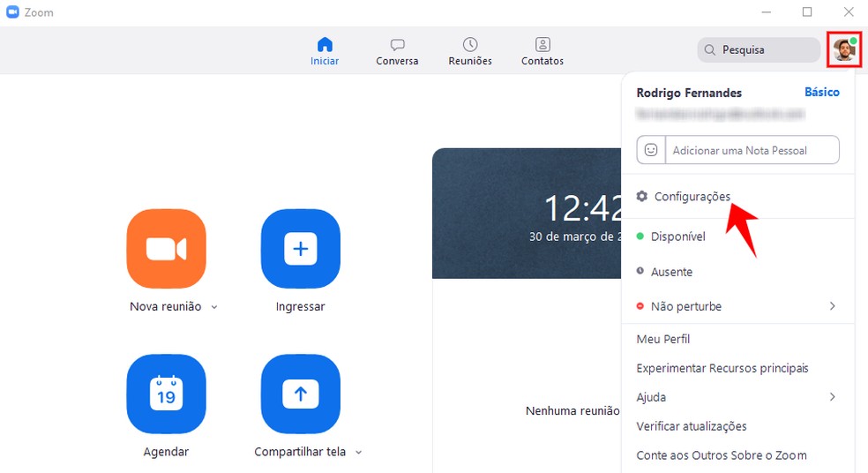Screen dimensions: 868x473
Task: Expand the Não perturbe submenu chevron
Action: [x=833, y=305]
